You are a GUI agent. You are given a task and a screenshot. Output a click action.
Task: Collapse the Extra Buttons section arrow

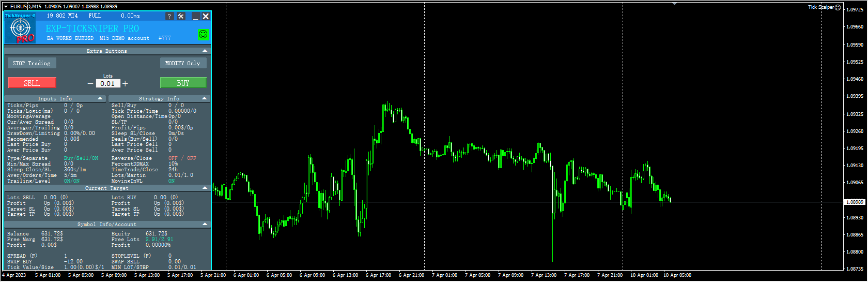(x=205, y=51)
